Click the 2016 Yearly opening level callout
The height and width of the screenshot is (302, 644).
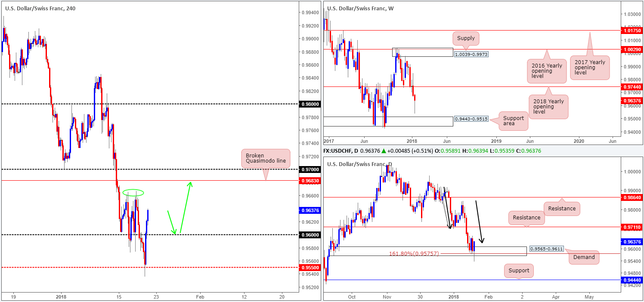[x=546, y=71]
